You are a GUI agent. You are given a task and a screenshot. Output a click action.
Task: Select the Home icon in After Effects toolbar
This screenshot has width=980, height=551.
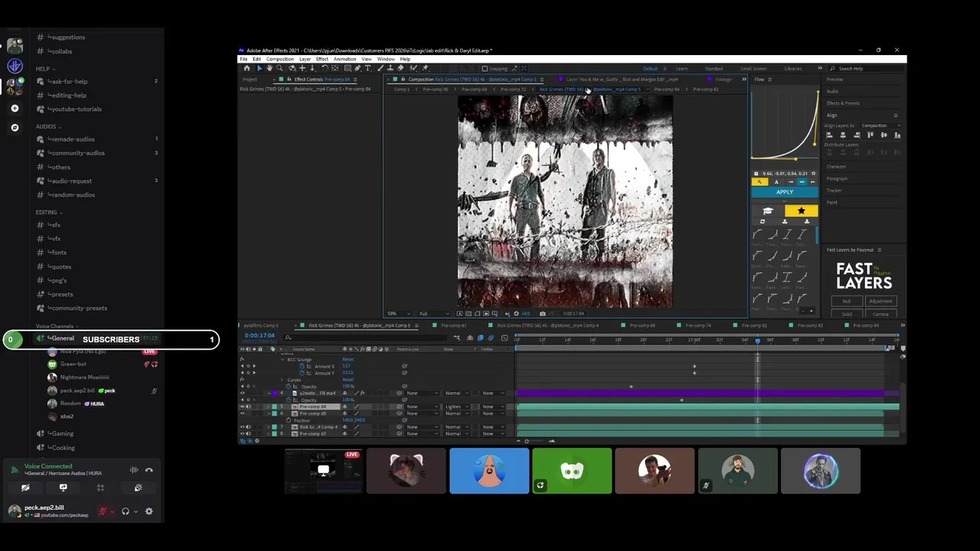coord(247,68)
